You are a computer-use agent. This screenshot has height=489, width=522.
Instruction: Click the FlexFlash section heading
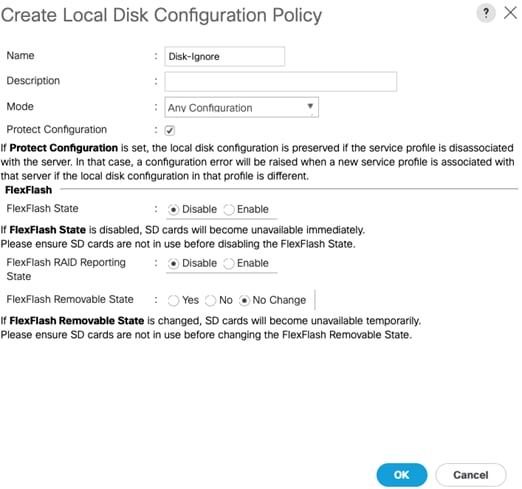[29, 190]
